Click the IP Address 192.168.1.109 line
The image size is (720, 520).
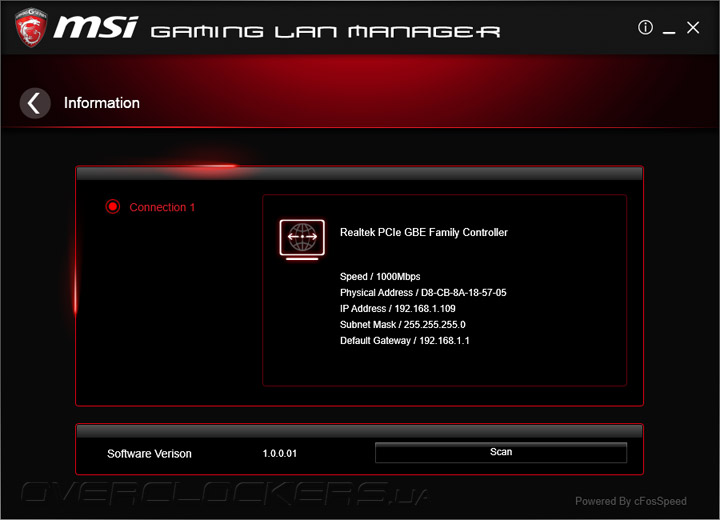[x=398, y=309]
